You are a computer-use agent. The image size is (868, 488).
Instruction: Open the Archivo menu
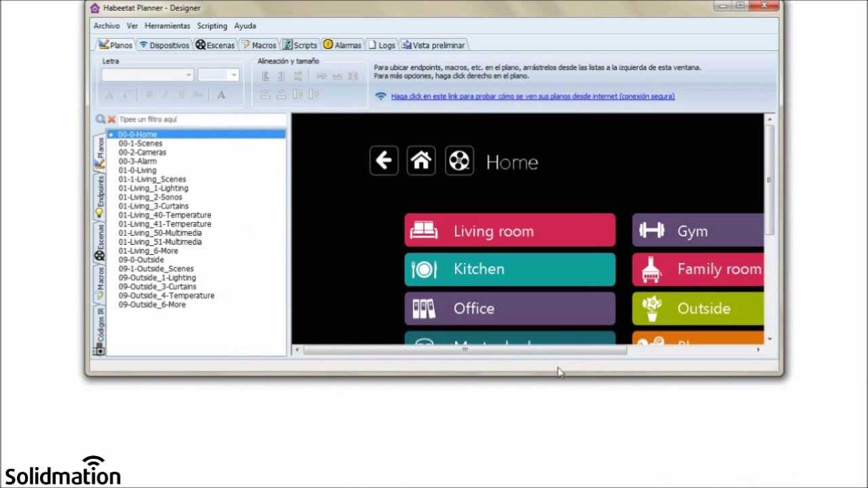click(106, 26)
